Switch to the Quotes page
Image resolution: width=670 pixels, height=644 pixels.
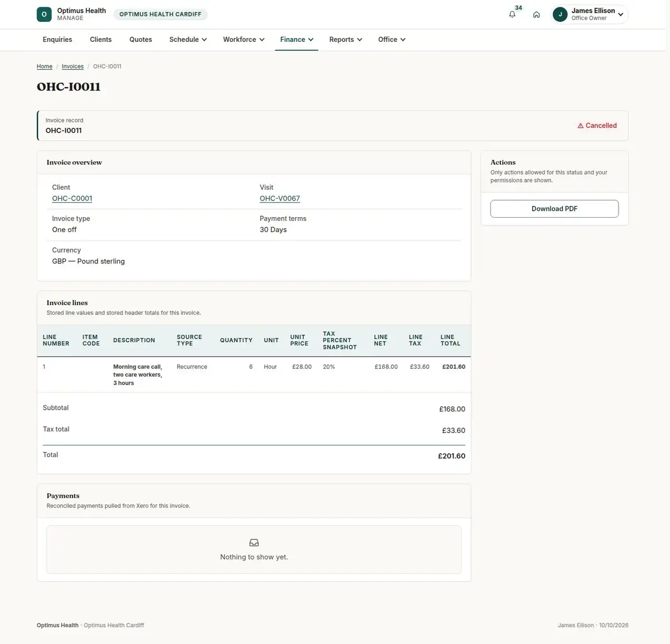[x=141, y=40]
